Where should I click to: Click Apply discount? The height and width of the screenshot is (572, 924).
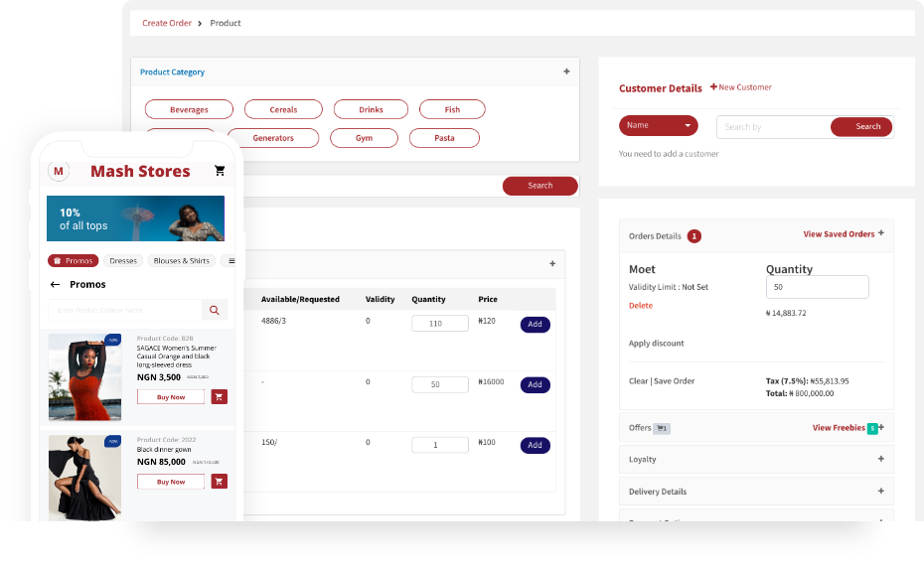pyautogui.click(x=657, y=344)
